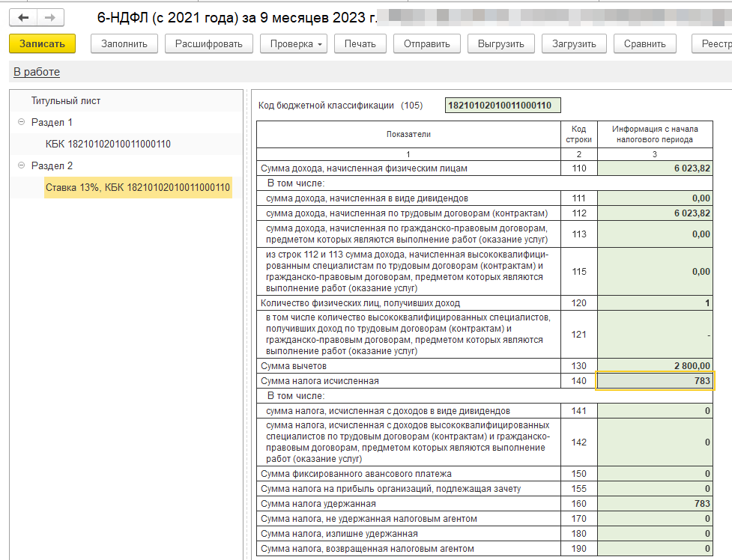The height and width of the screenshot is (560, 732).
Task: Click line 150 value cell
Action: coord(655,474)
